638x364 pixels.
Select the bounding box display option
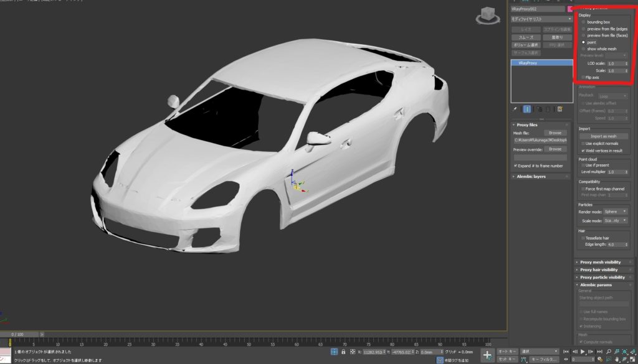point(583,22)
